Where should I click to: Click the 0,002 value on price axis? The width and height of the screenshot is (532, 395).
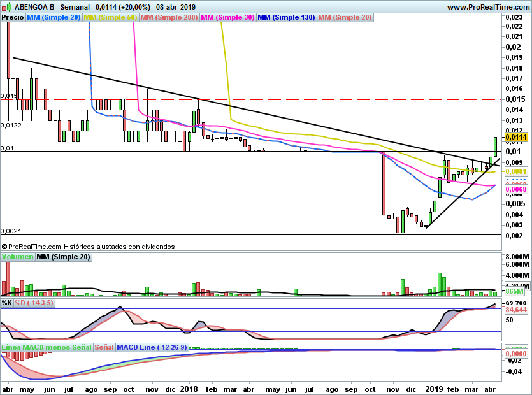tap(515, 236)
